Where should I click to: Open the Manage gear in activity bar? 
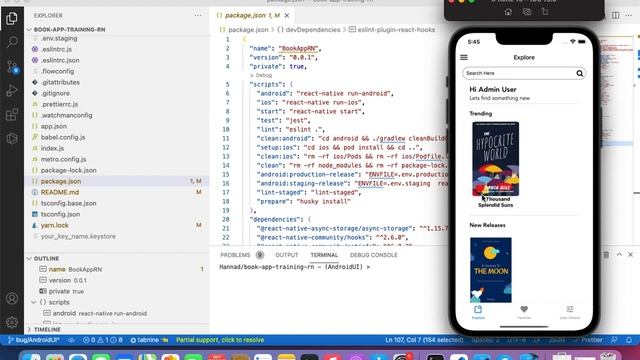(x=12, y=322)
